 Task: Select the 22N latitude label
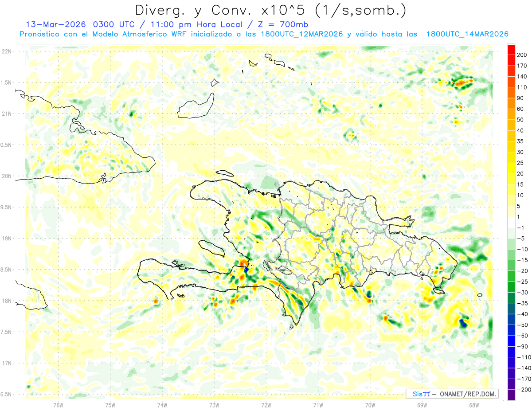(x=6, y=51)
